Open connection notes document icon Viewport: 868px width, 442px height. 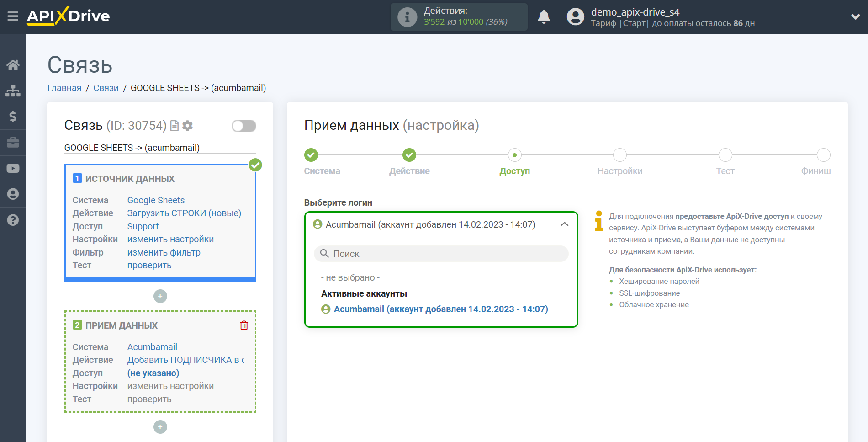click(x=174, y=126)
